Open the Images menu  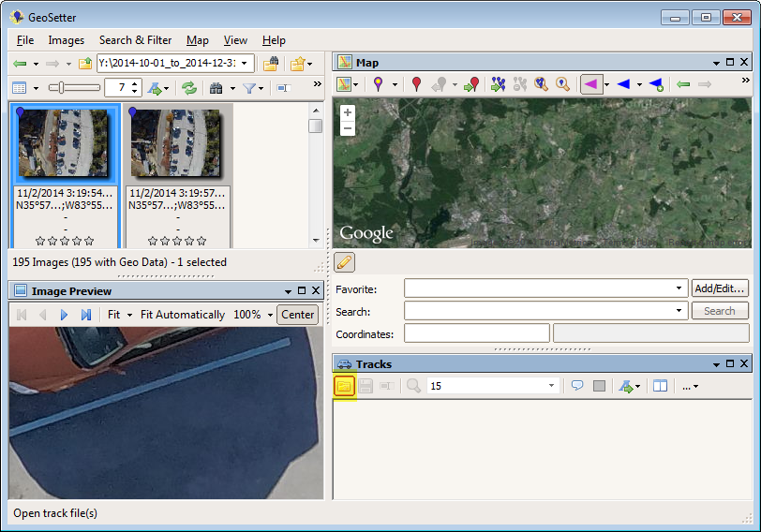tap(66, 40)
